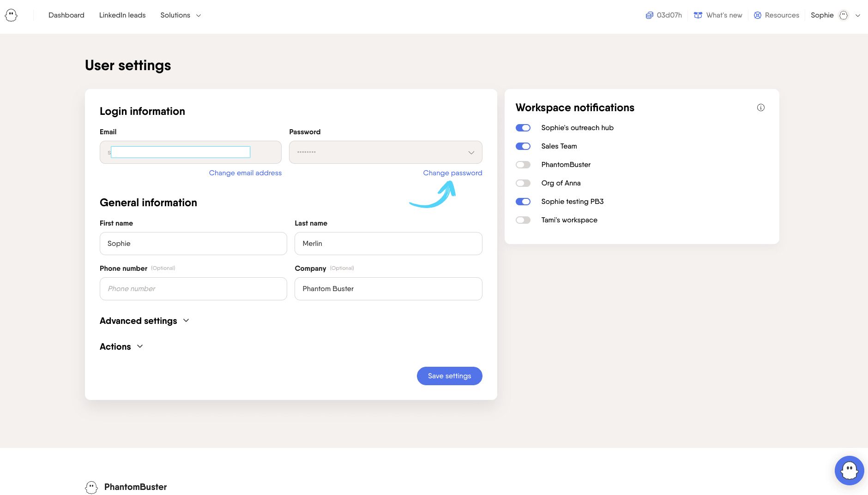The width and height of the screenshot is (868, 495).
Task: Enable PhantomBuster workspace notifications
Action: pyautogui.click(x=523, y=165)
